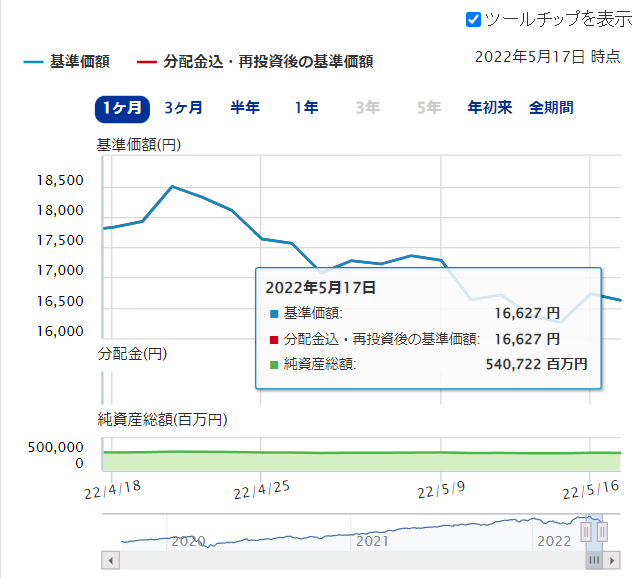Switch to the 3ヶ月 period
The width and height of the screenshot is (640, 578).
183,108
